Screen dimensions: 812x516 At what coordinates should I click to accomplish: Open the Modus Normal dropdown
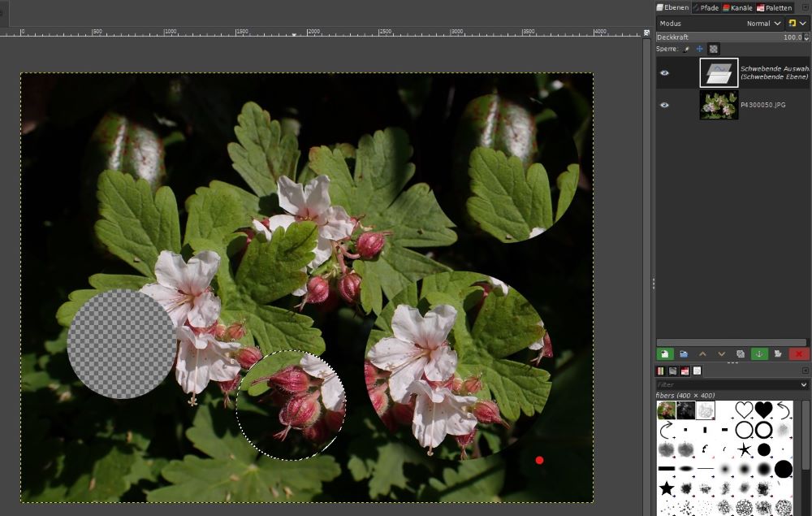pyautogui.click(x=765, y=24)
